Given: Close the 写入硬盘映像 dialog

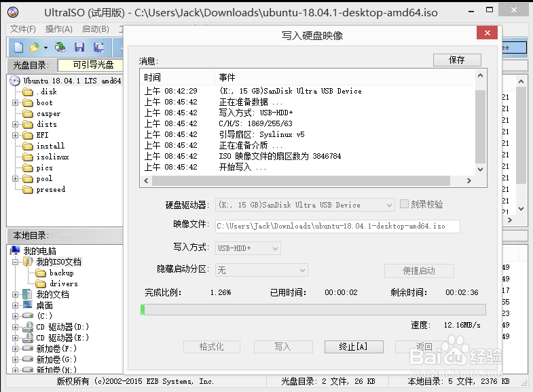Looking at the screenshot, I should coord(487,33).
